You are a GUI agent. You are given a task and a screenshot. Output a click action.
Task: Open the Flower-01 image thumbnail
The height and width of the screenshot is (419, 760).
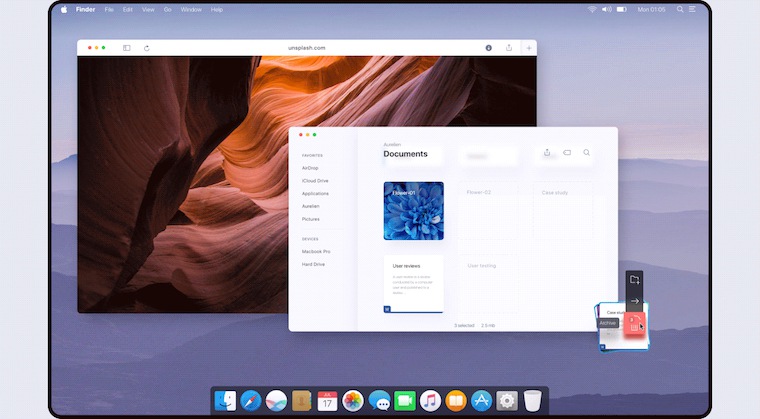click(413, 211)
